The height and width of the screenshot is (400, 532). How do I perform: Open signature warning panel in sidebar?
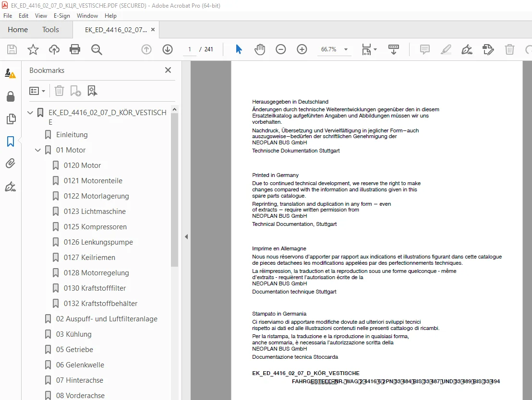pos(10,73)
